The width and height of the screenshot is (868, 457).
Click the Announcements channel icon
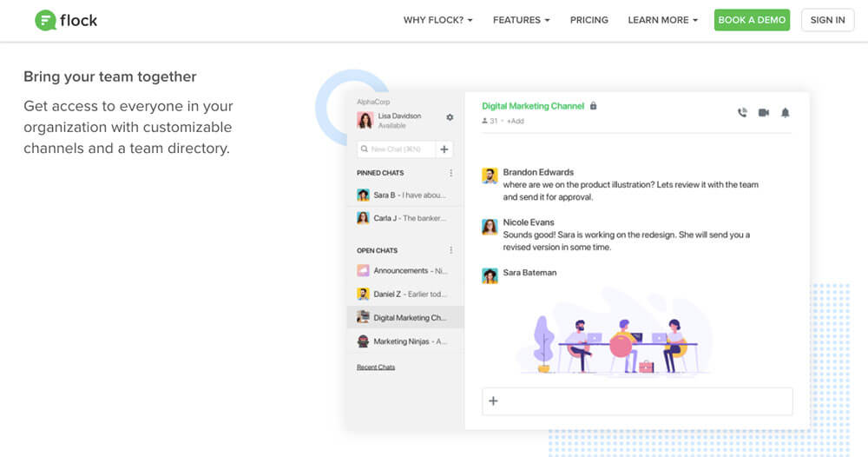(363, 271)
